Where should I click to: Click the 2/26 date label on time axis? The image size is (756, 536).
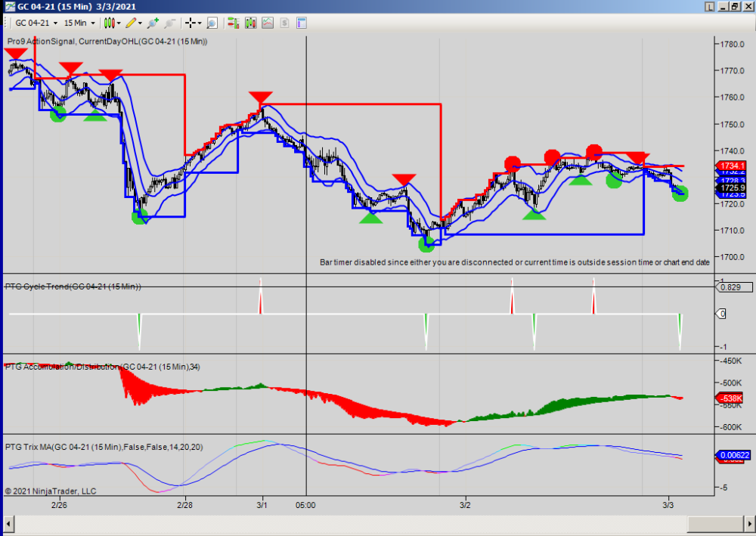pos(59,505)
